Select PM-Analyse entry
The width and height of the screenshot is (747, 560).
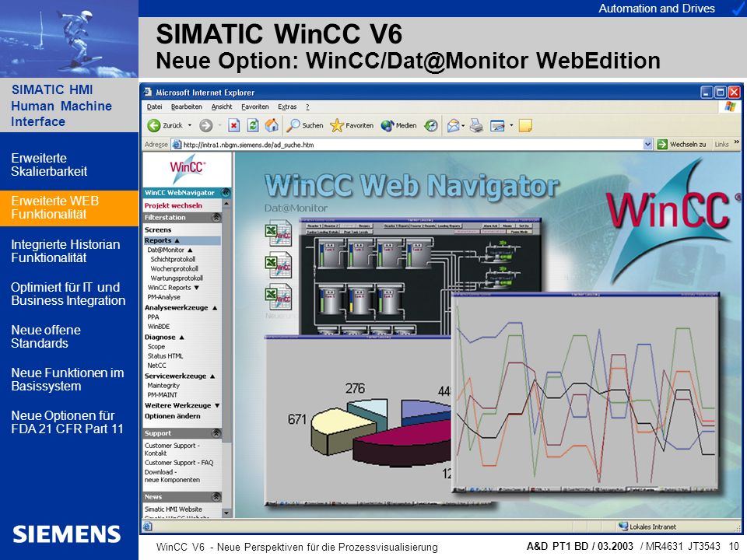[x=164, y=296]
